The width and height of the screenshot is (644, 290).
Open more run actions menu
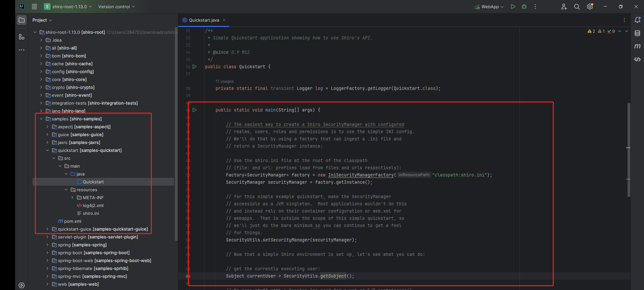pyautogui.click(x=535, y=7)
